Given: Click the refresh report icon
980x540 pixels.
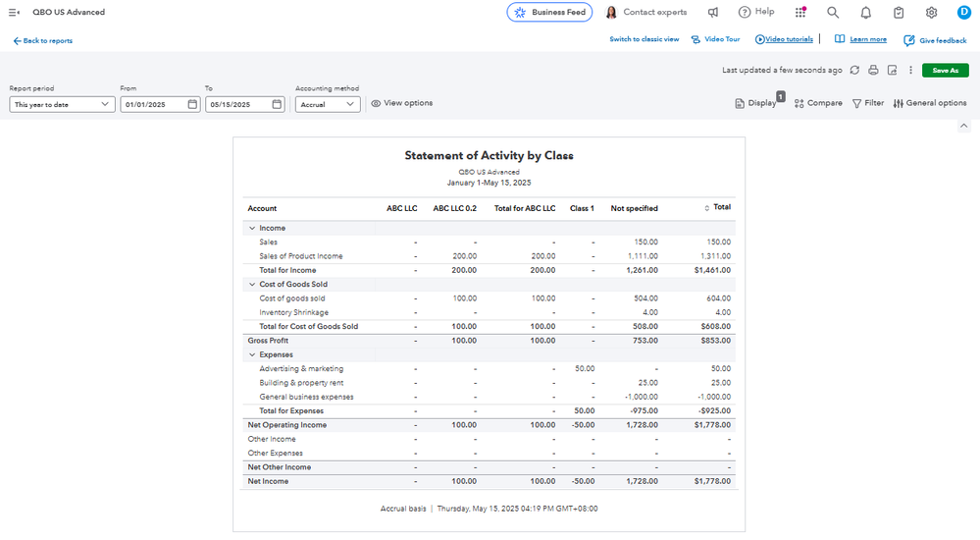Looking at the screenshot, I should pyautogui.click(x=854, y=71).
